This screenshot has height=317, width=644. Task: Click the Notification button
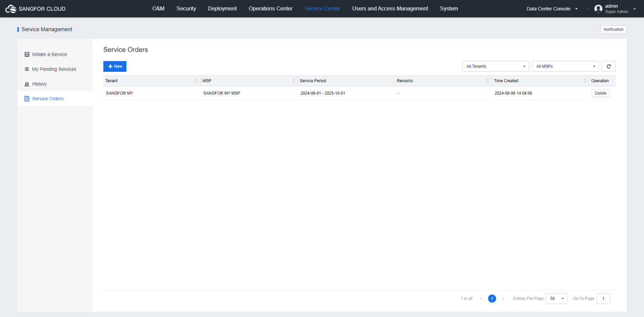click(x=614, y=29)
